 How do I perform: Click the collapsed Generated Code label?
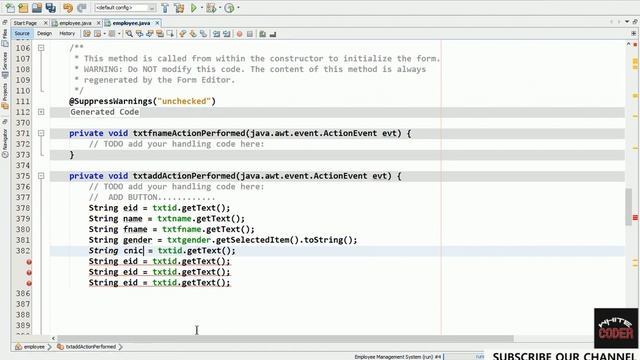coord(104,112)
